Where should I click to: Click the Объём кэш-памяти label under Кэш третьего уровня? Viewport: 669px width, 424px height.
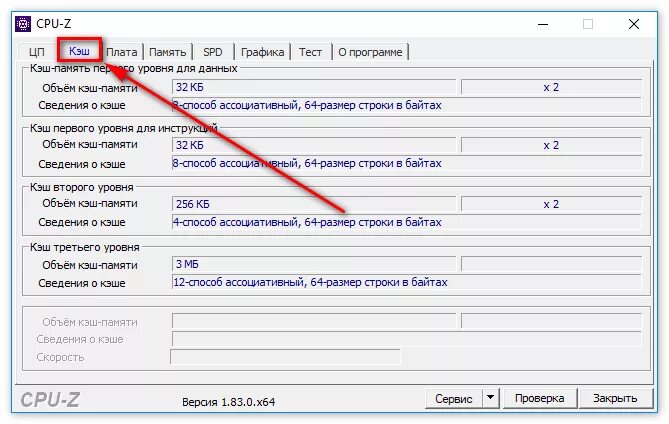point(90,265)
